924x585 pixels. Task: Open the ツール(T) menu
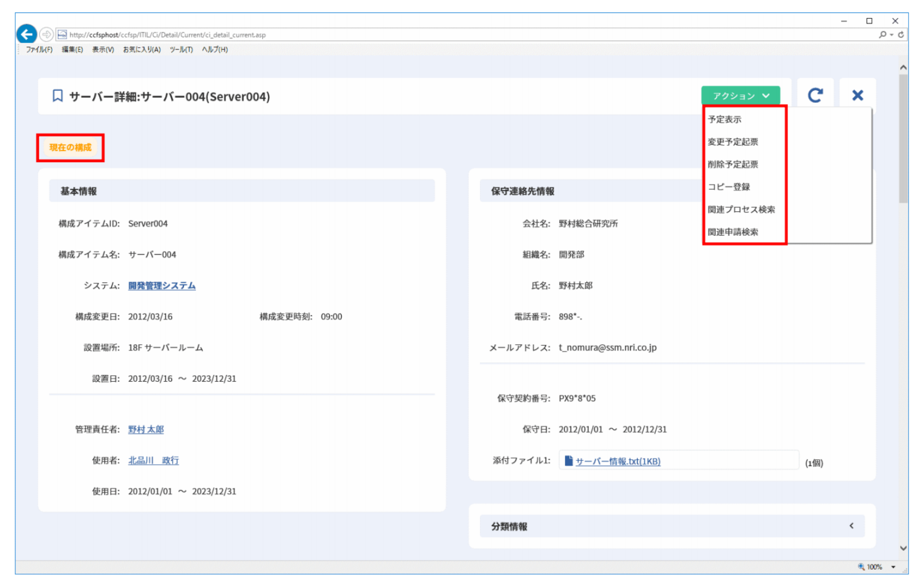tap(181, 49)
